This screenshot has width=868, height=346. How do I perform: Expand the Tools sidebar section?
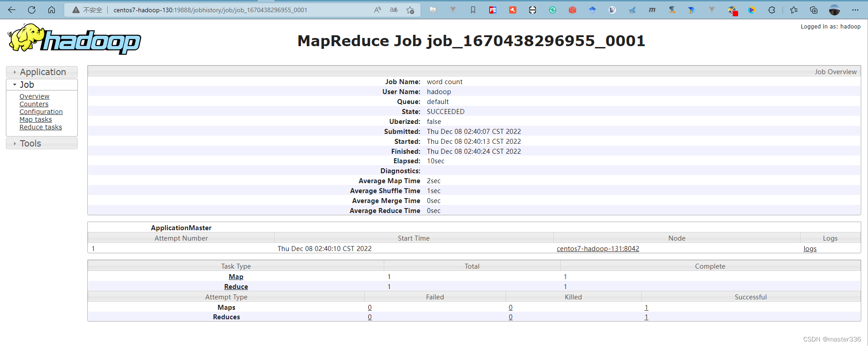point(42,143)
